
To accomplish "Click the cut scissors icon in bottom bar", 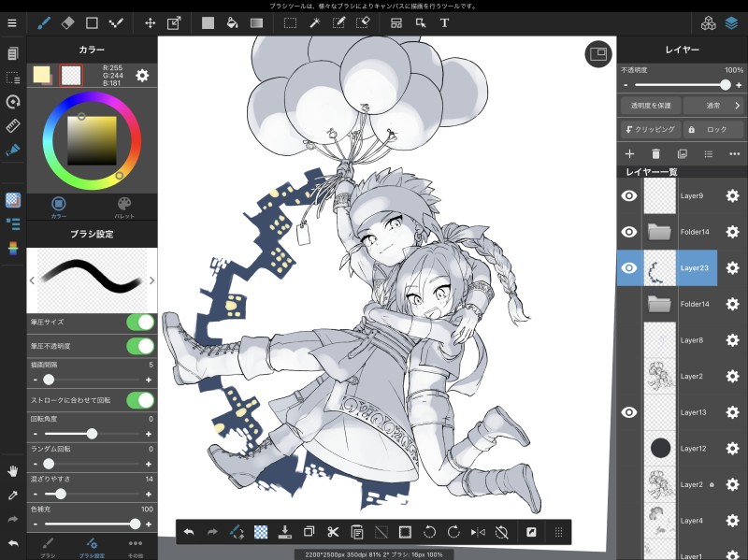I will [x=333, y=532].
